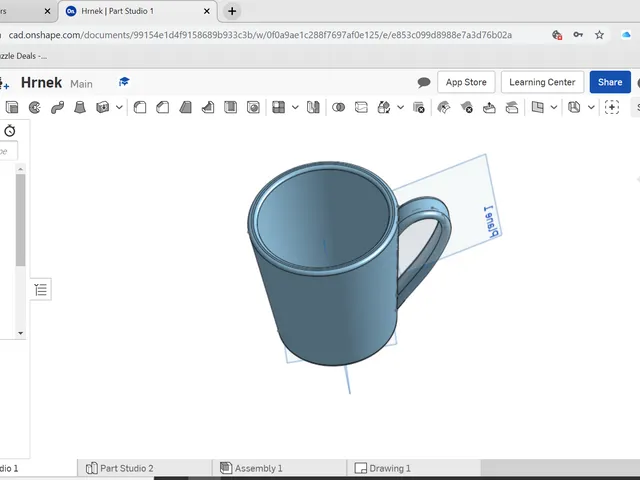The width and height of the screenshot is (640, 480).
Task: Select the Replace face tool
Action: 512,107
